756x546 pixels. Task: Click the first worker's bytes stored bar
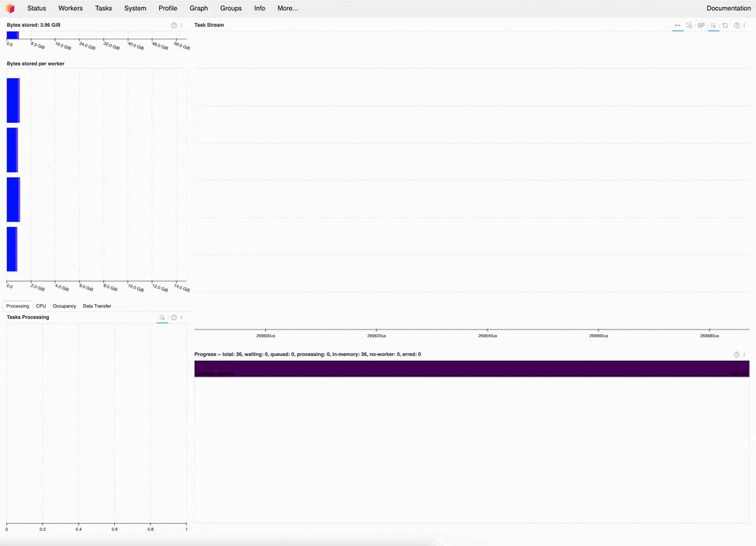point(13,100)
